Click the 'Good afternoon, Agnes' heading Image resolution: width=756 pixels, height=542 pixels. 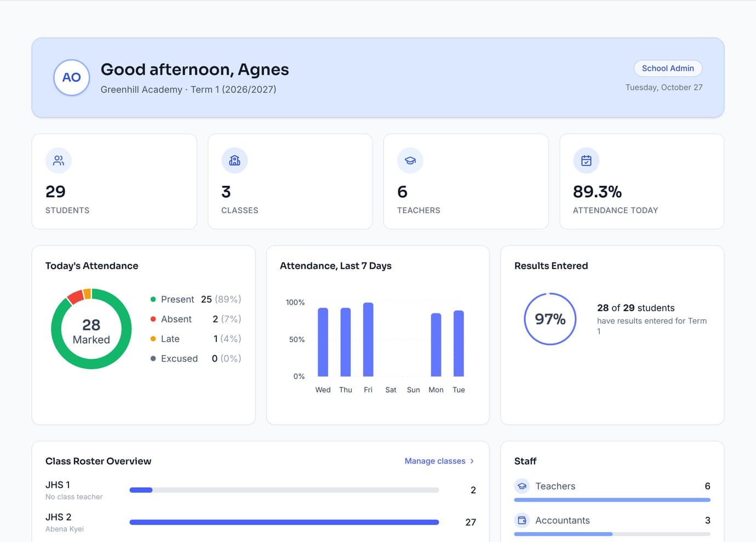[x=195, y=70]
